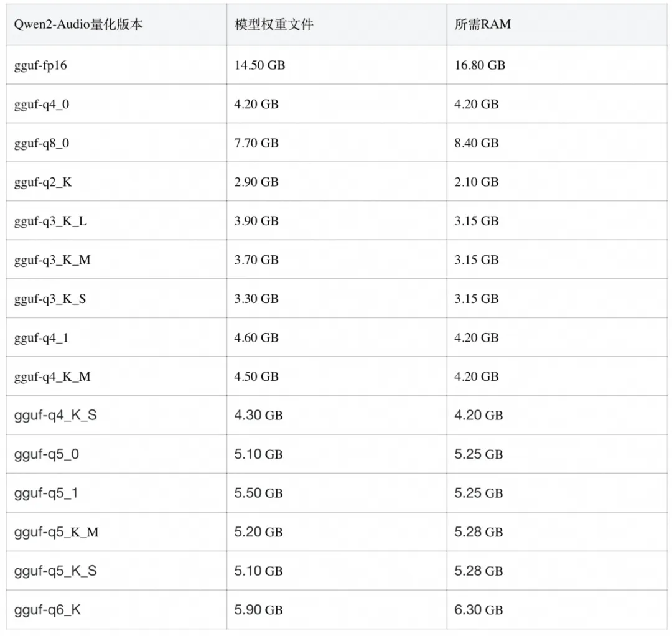Select the 8.40 GB RAM cell
Image resolution: width=672 pixels, height=636 pixels.
pyautogui.click(x=477, y=143)
